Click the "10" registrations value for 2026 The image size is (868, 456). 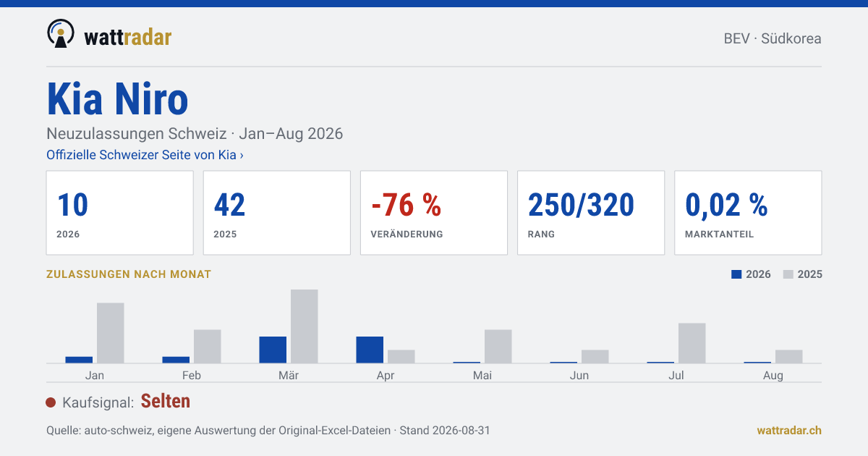click(x=72, y=206)
